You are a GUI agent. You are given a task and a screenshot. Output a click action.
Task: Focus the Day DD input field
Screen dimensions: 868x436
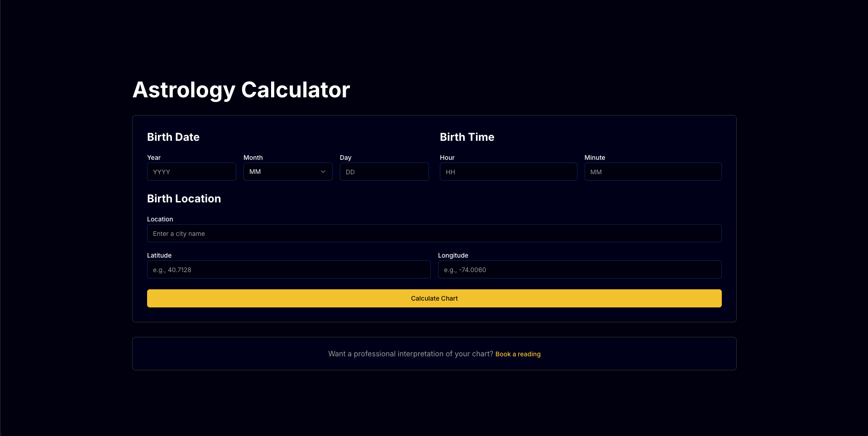(x=384, y=172)
